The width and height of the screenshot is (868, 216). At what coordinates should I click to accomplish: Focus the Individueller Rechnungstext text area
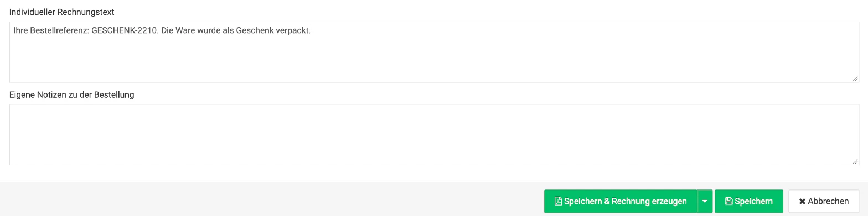pos(434,52)
